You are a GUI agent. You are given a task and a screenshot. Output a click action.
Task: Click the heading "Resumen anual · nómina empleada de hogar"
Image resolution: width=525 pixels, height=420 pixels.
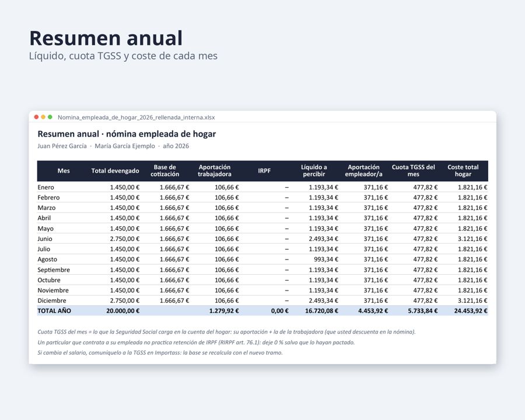tap(127, 134)
